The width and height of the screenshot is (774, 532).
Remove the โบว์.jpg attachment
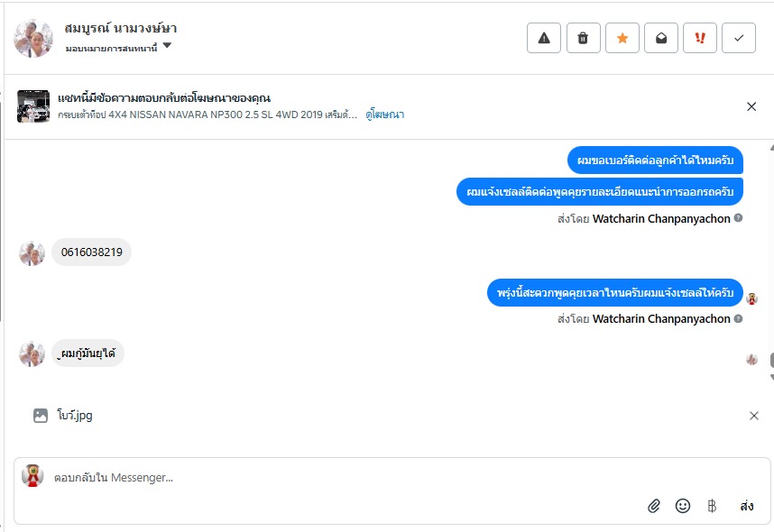click(x=754, y=416)
